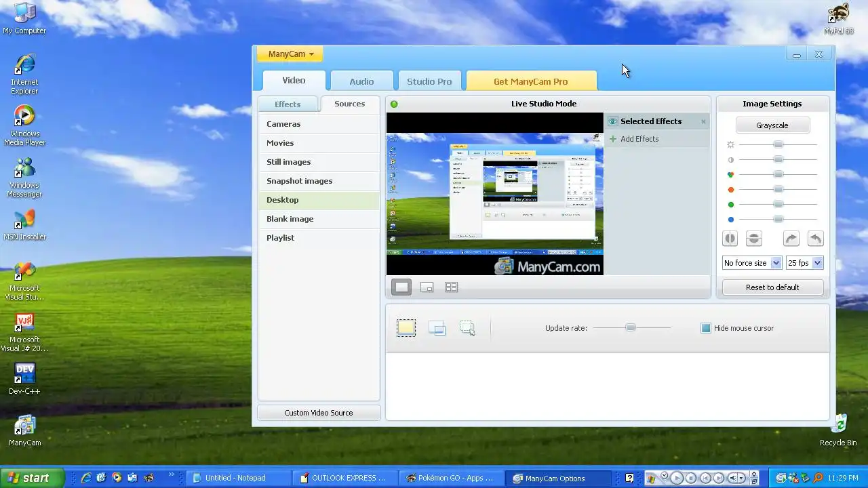This screenshot has height=488, width=868.
Task: Click the green channel slider handle
Action: click(x=778, y=204)
